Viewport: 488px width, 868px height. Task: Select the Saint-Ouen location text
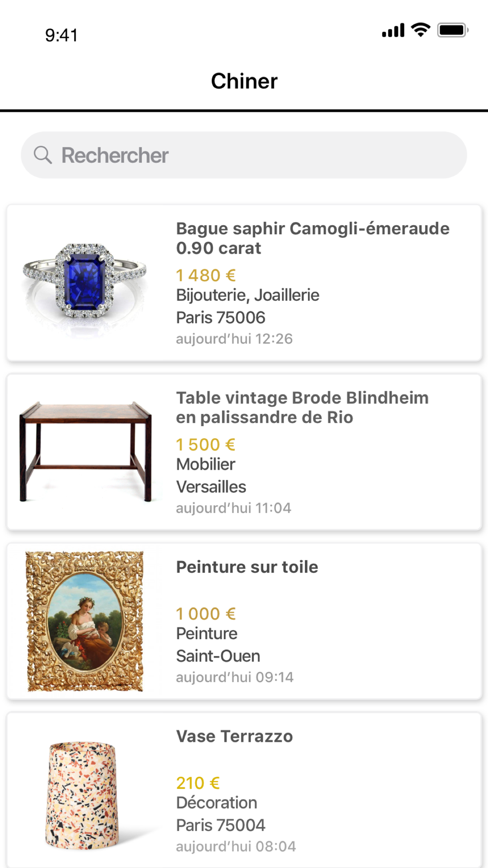point(218,656)
